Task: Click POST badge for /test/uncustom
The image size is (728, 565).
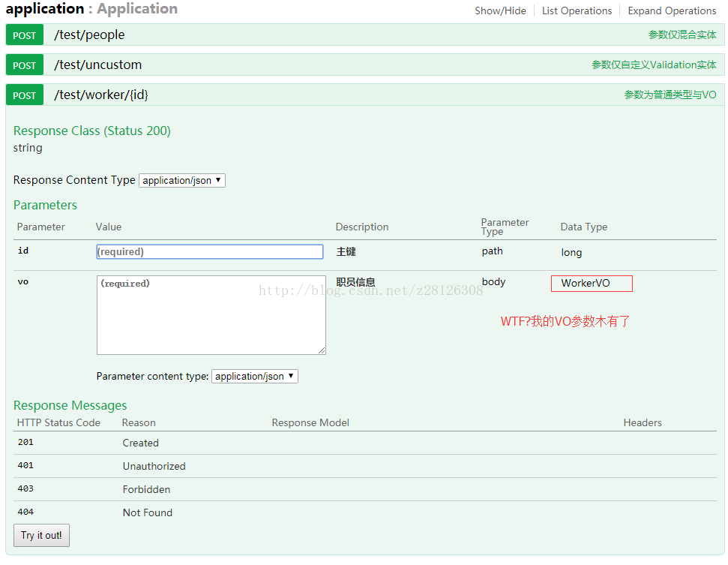Action: coord(25,65)
